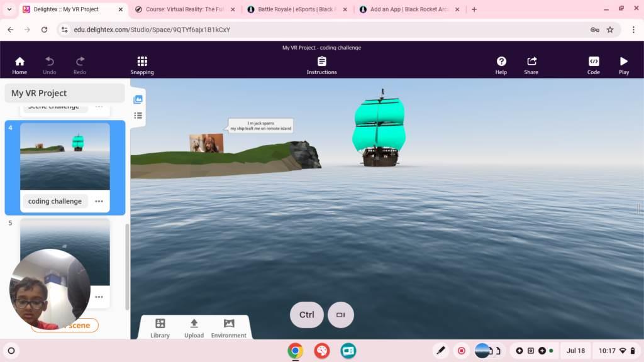This screenshot has width=644, height=362.
Task: Open the quick settings at 10:17
Action: 617,351
